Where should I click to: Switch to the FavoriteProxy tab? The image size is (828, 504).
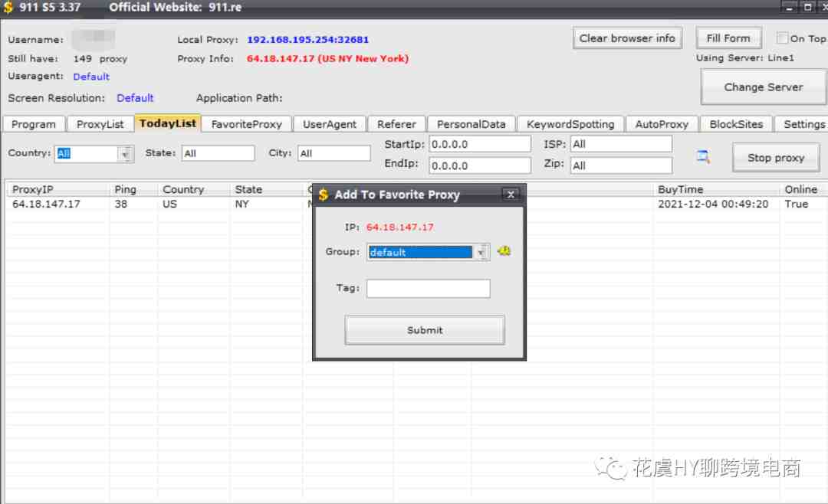pos(247,124)
